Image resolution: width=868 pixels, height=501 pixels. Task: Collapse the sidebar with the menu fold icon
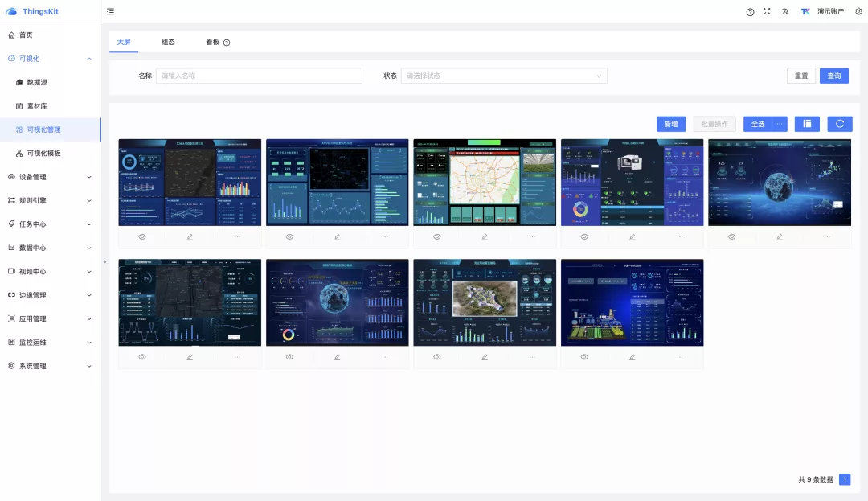110,11
